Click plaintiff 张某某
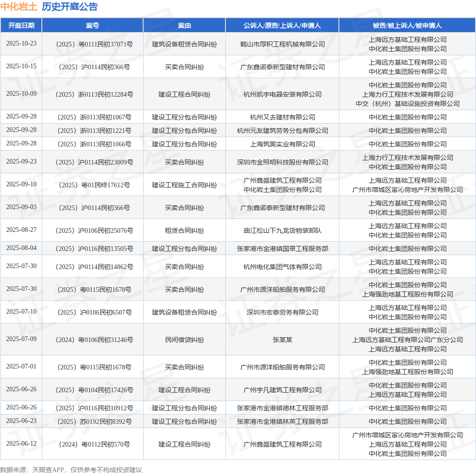 point(282,340)
